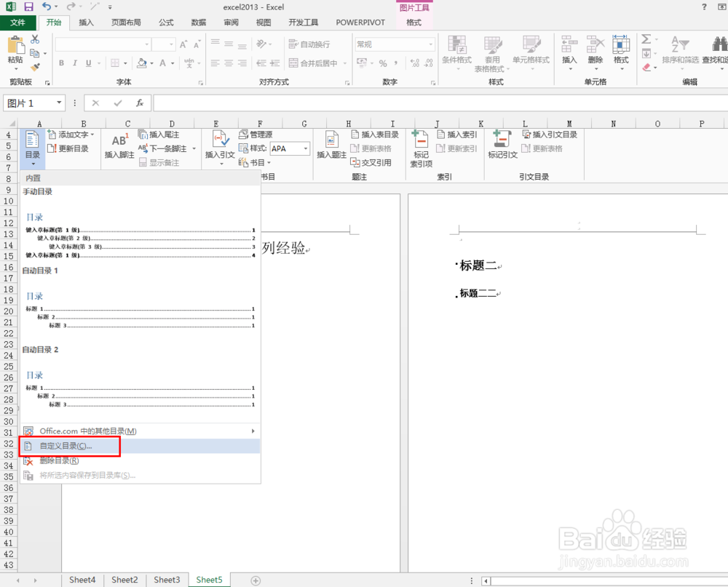
Task: Click the Accounting Number Format icon
Action: (361, 63)
